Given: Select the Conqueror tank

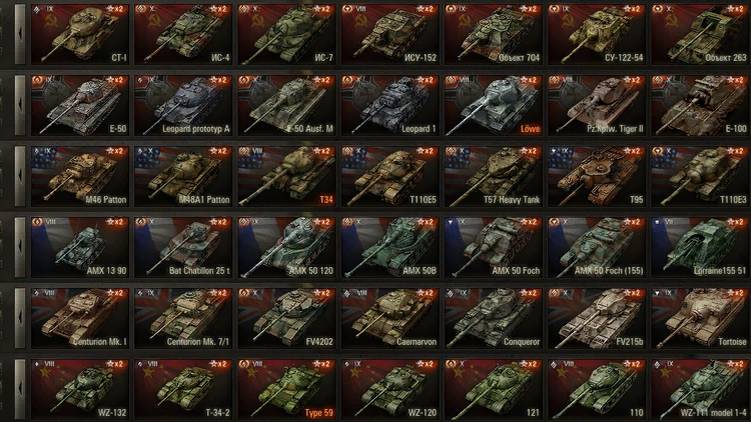Looking at the screenshot, I should [493, 318].
